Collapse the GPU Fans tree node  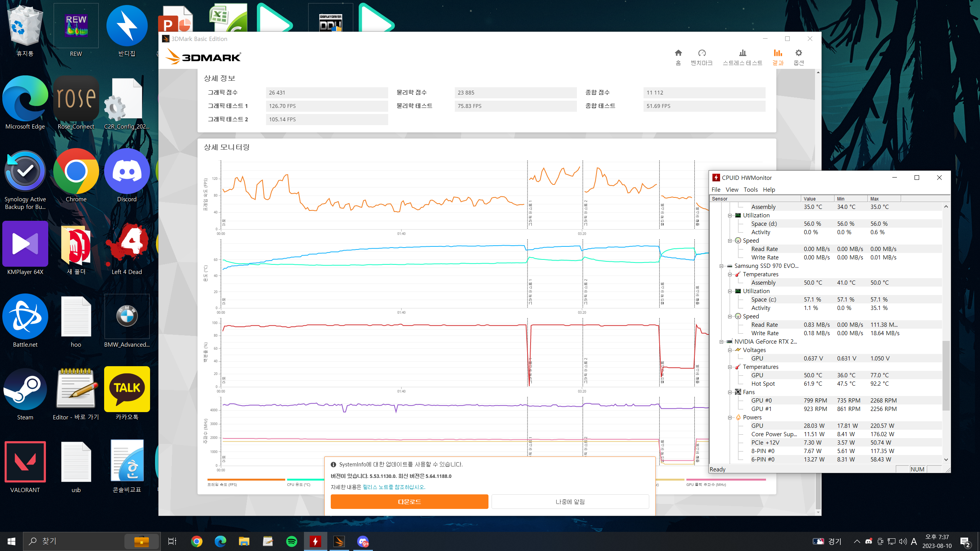(x=730, y=392)
